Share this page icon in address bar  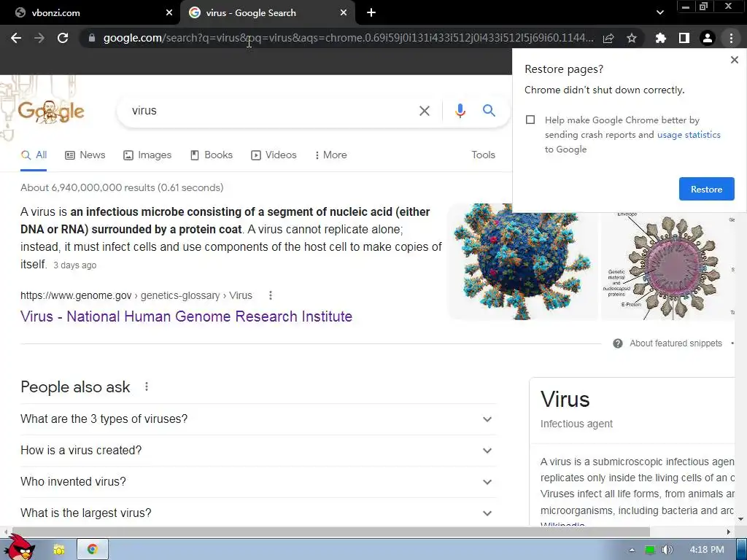pyautogui.click(x=608, y=38)
